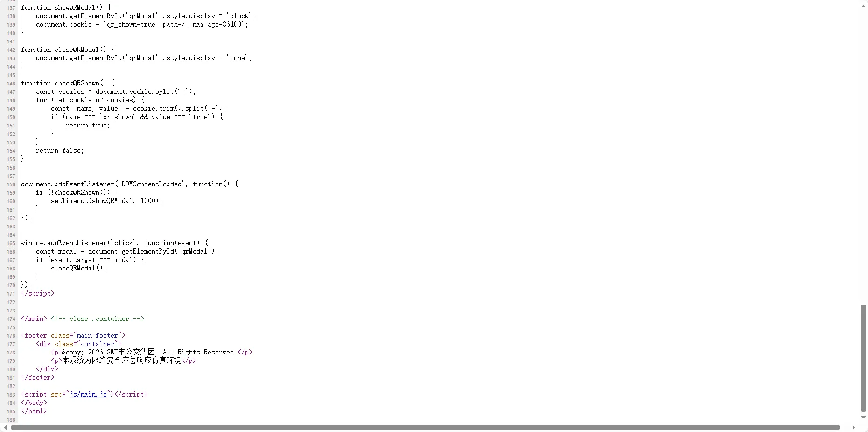Screen dimensions: 868x432
Task: Click the vertical scrollbar thumb
Action: (x=863, y=359)
